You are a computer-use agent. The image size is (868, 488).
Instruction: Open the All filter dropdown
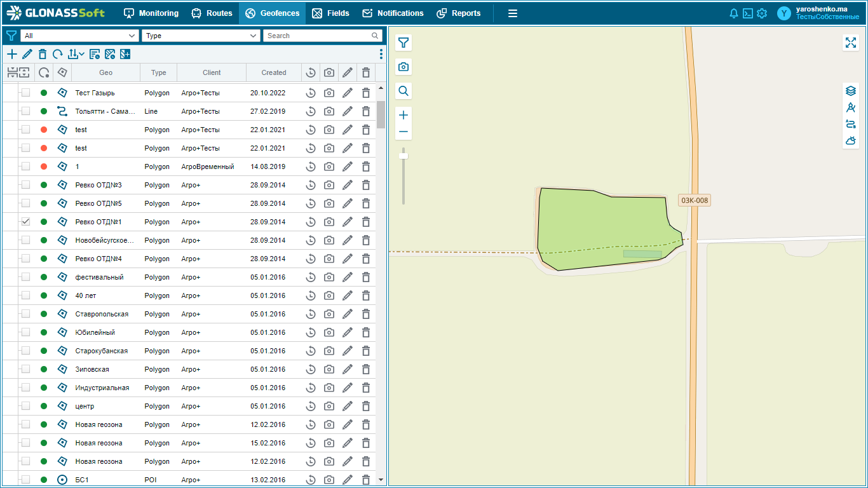tap(79, 36)
